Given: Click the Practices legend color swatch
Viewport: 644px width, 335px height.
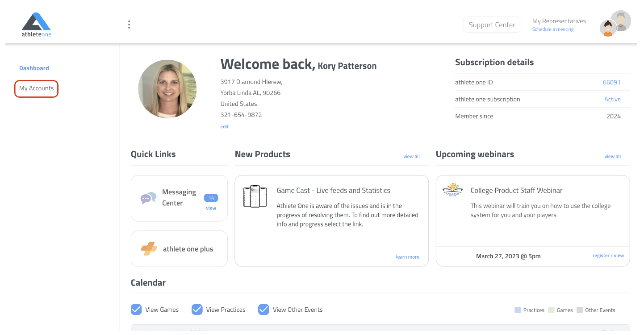Looking at the screenshot, I should [518, 310].
